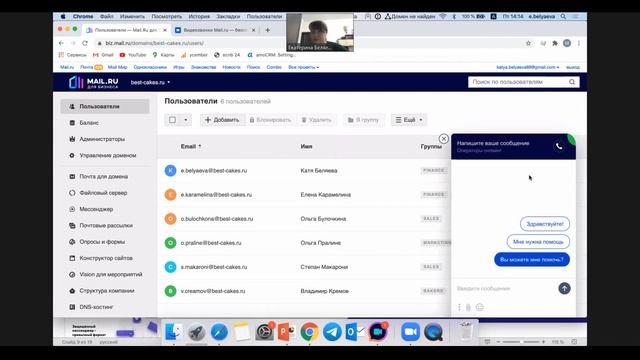Open the Файл menu
Image resolution: width=640 pixels, height=360 pixels.
click(107, 17)
